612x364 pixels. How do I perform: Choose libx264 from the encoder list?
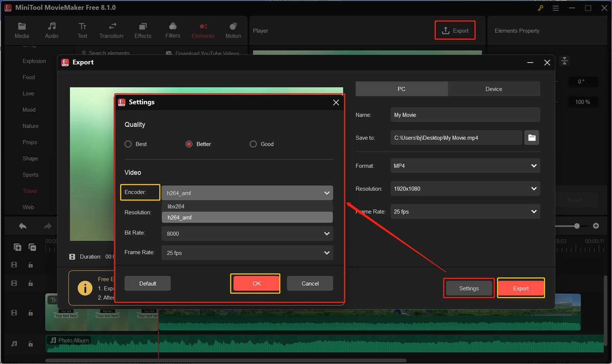[247, 206]
